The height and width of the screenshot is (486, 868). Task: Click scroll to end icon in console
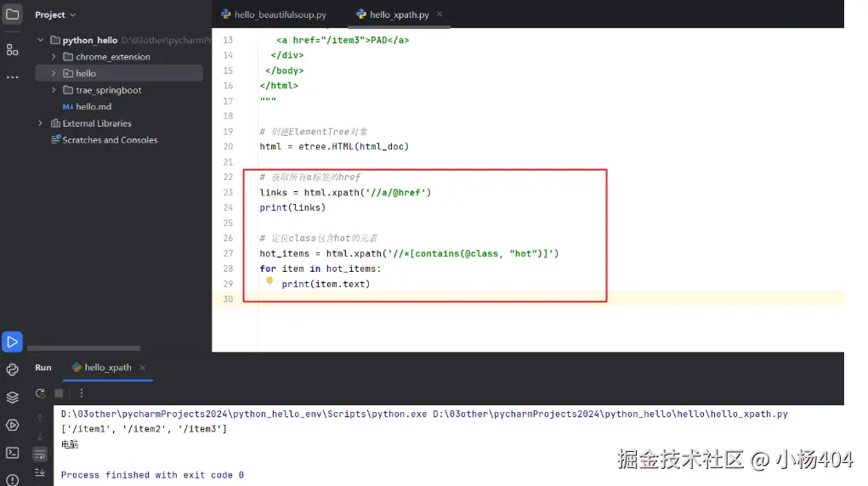40,472
